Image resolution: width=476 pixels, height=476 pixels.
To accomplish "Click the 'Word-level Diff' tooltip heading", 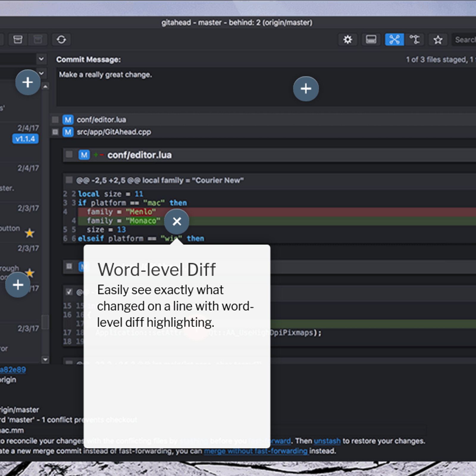I will pyautogui.click(x=156, y=270).
